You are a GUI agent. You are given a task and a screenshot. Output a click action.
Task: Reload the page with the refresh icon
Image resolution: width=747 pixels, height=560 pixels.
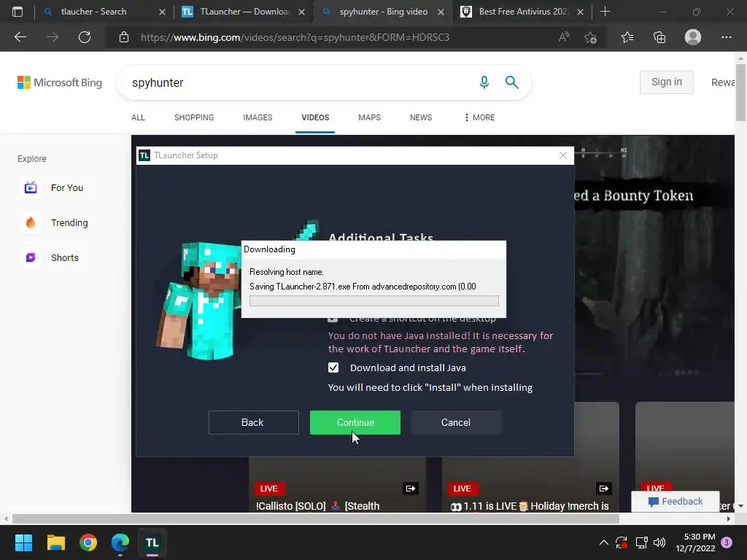point(85,37)
